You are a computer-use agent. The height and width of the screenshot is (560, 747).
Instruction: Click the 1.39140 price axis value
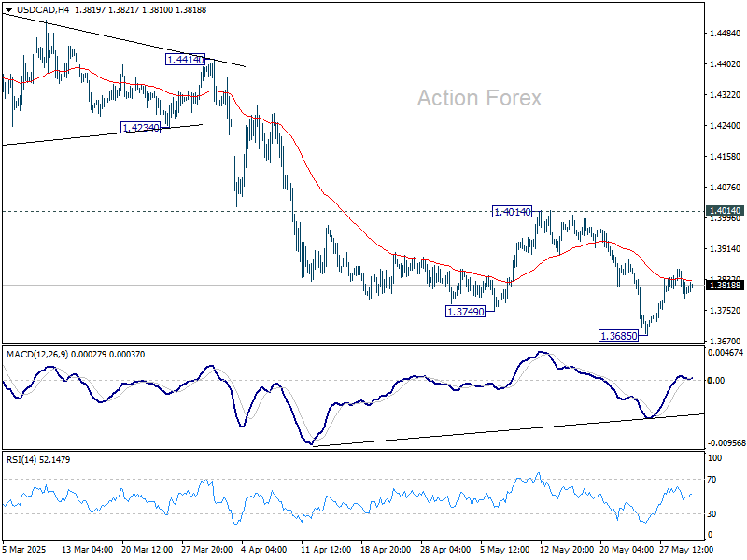(x=726, y=248)
